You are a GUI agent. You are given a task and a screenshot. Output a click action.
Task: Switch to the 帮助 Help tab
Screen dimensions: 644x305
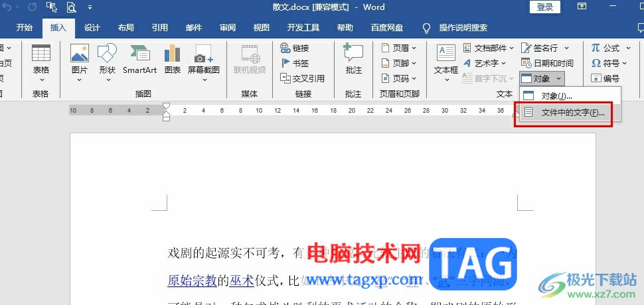point(345,28)
